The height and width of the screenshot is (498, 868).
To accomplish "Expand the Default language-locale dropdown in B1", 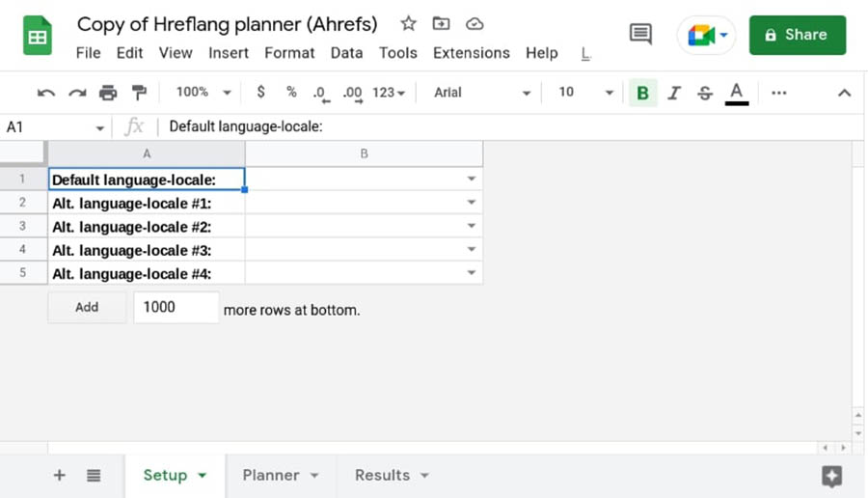I will point(472,179).
